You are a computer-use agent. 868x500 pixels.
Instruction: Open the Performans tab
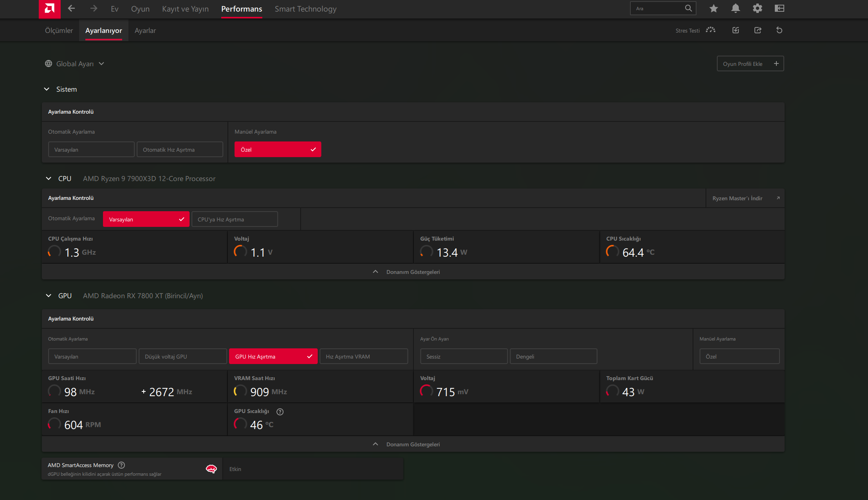[242, 9]
